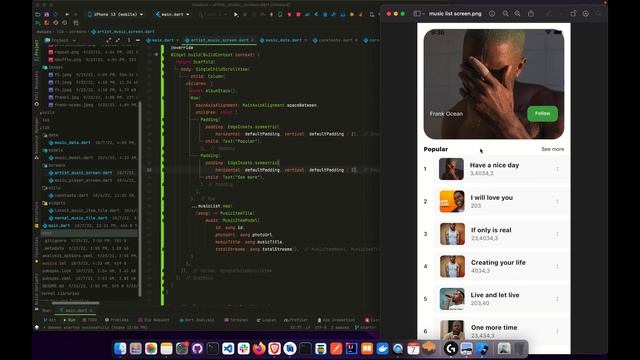This screenshot has height=360, width=640.
Task: Click Preview zoom out magnifier icon
Action: (505, 13)
